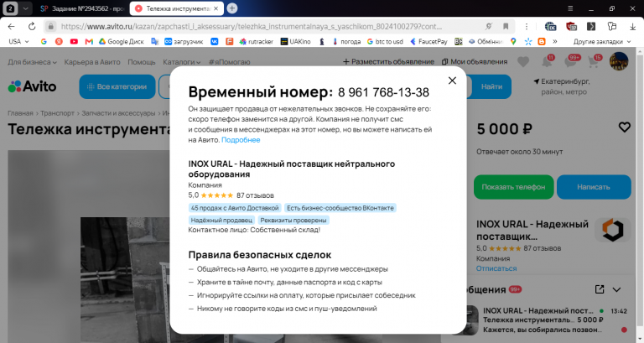Click the Avito logo

32,86
